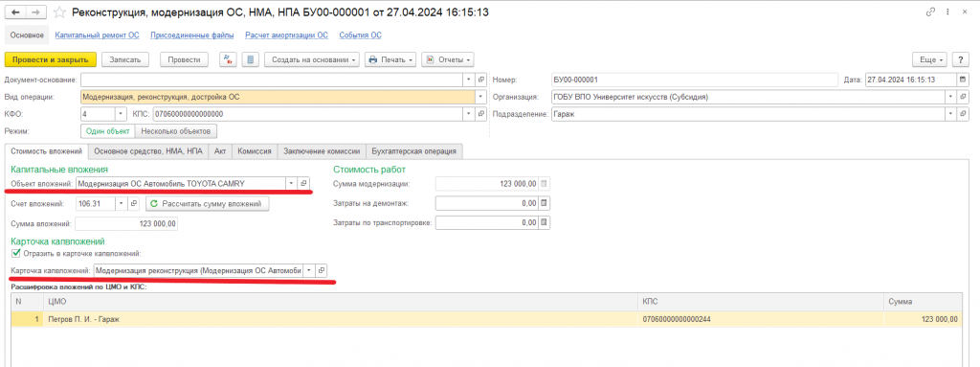The width and height of the screenshot is (980, 367).
Task: Open the Еще menu
Action: [x=930, y=59]
